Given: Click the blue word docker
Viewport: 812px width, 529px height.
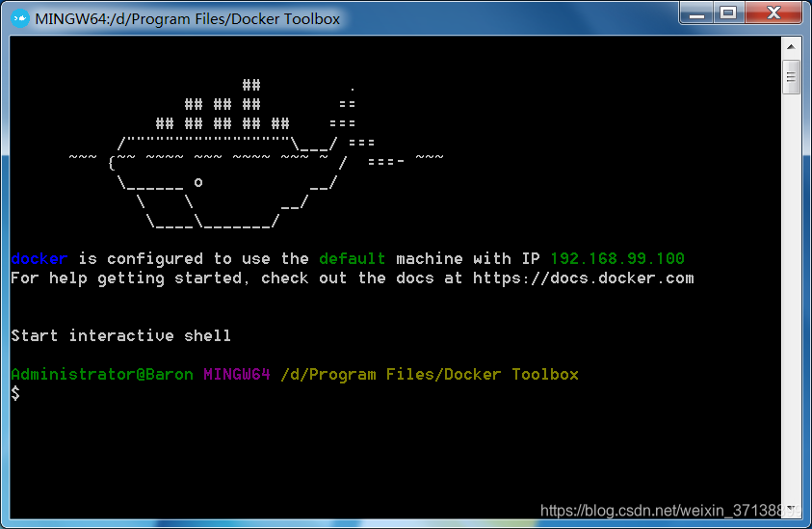Looking at the screenshot, I should click(39, 258).
